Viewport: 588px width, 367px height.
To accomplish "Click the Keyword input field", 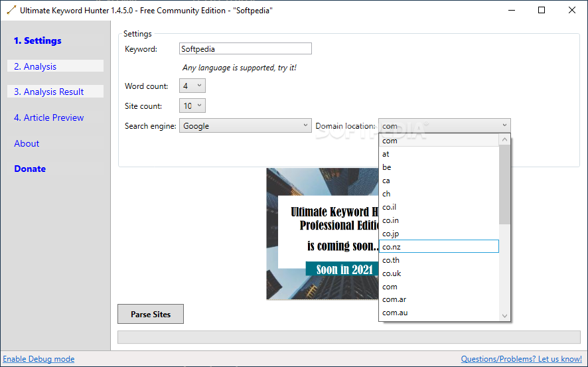I will tap(246, 48).
